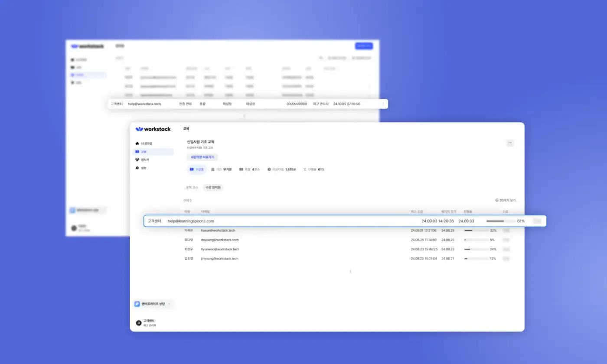Click the 5% progress bar for dayoung@workstack.tech
The width and height of the screenshot is (607, 364).
click(476, 240)
